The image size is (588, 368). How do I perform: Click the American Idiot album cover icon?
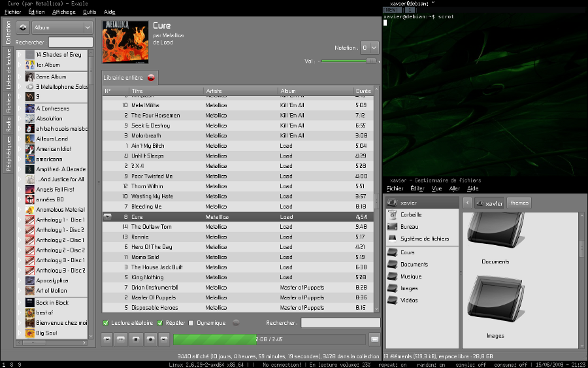pos(30,149)
